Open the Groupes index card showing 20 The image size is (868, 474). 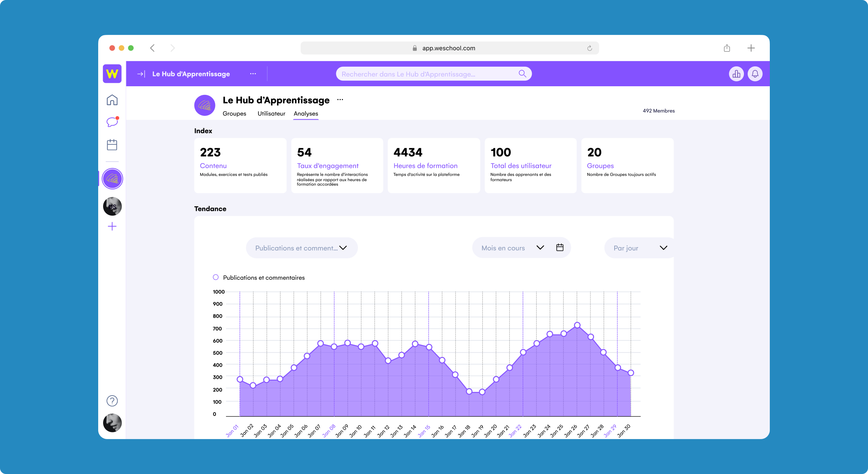click(627, 165)
